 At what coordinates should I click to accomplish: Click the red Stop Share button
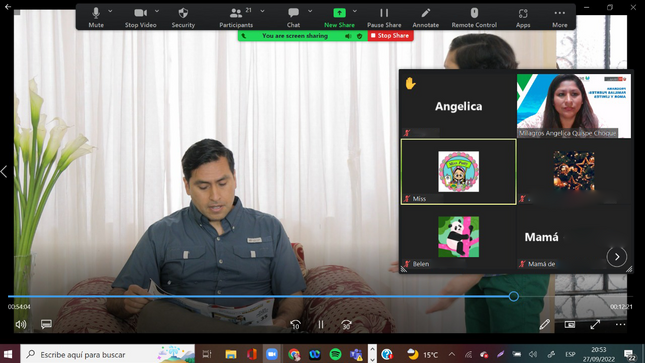[390, 36]
